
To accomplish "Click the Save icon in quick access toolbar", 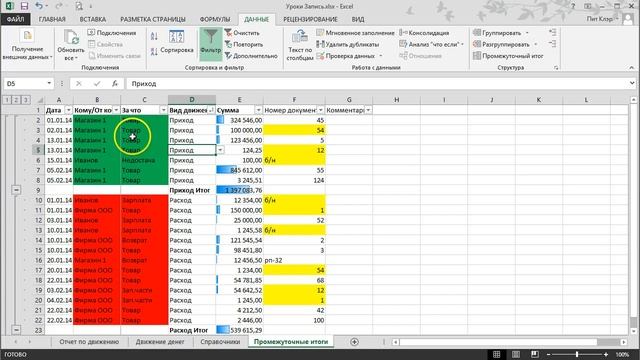I will tap(24, 6).
